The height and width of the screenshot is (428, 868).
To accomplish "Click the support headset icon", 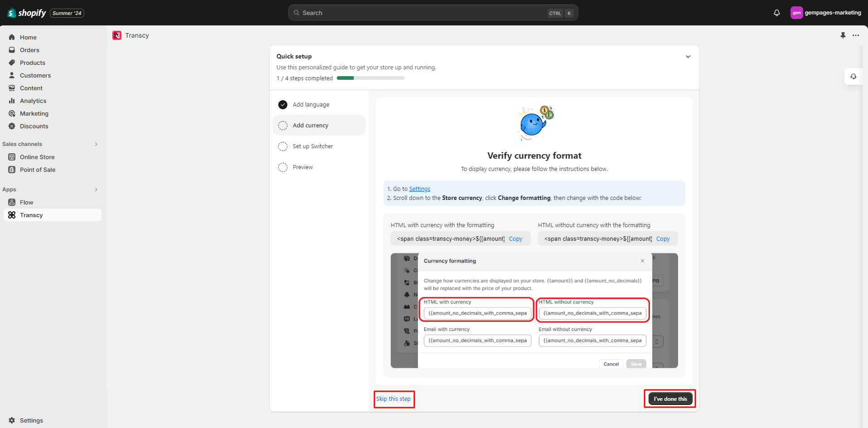I will (853, 77).
